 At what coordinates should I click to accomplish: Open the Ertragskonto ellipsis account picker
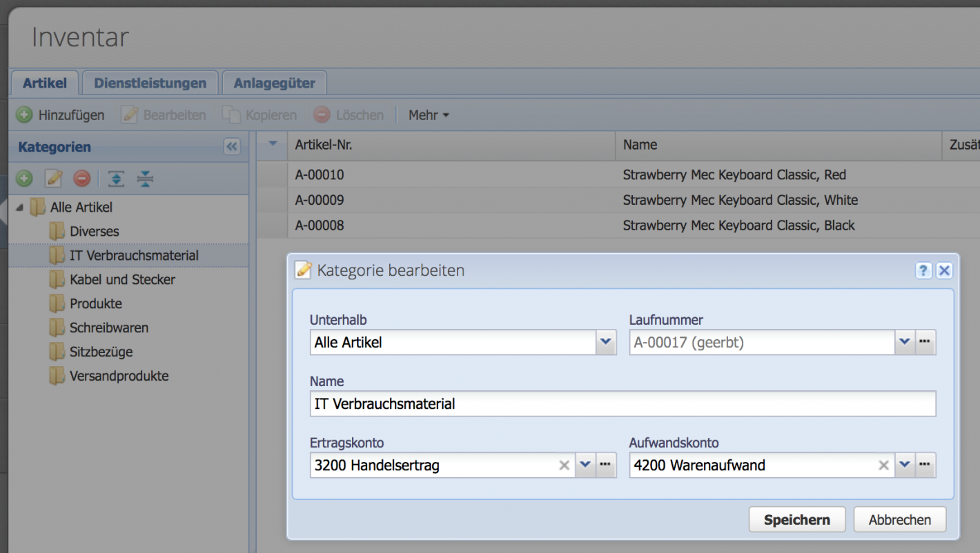(605, 465)
